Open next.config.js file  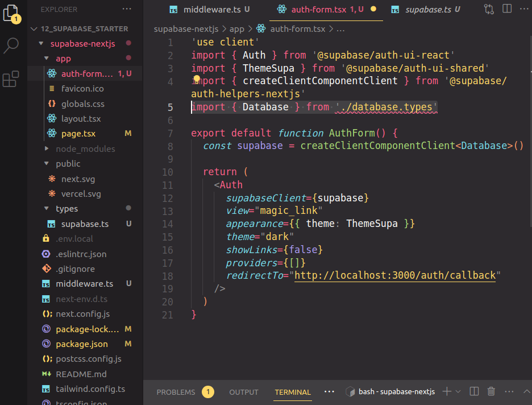tap(85, 313)
